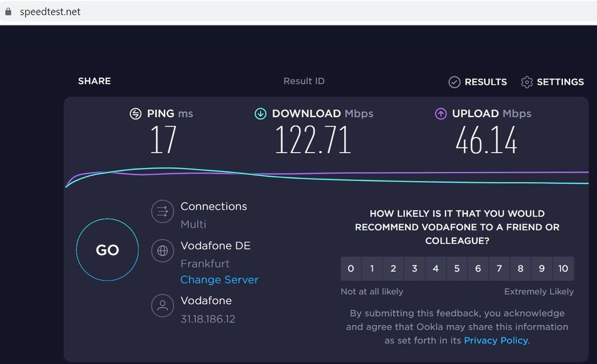Open Settings via the gear icon
Image resolution: width=597 pixels, height=364 pixels.
[x=526, y=82]
